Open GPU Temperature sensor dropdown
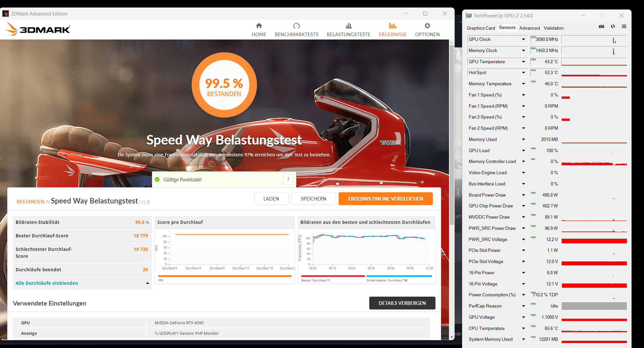 (523, 62)
